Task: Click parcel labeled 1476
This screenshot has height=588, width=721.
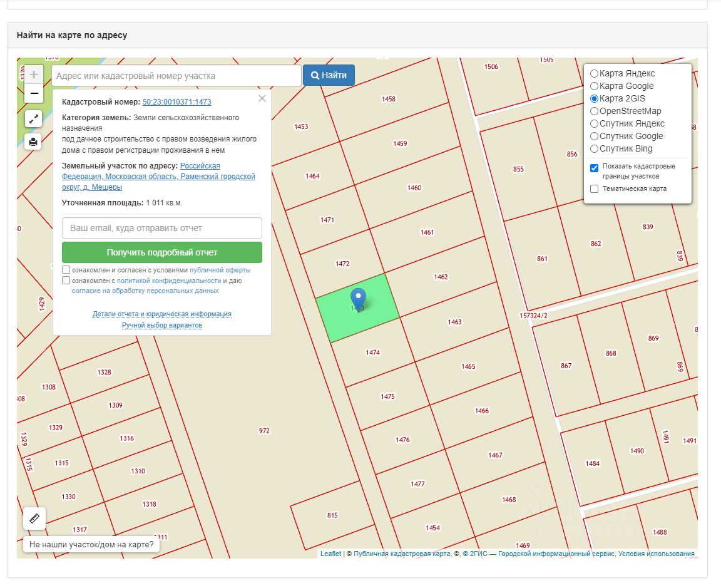Action: pos(403,440)
